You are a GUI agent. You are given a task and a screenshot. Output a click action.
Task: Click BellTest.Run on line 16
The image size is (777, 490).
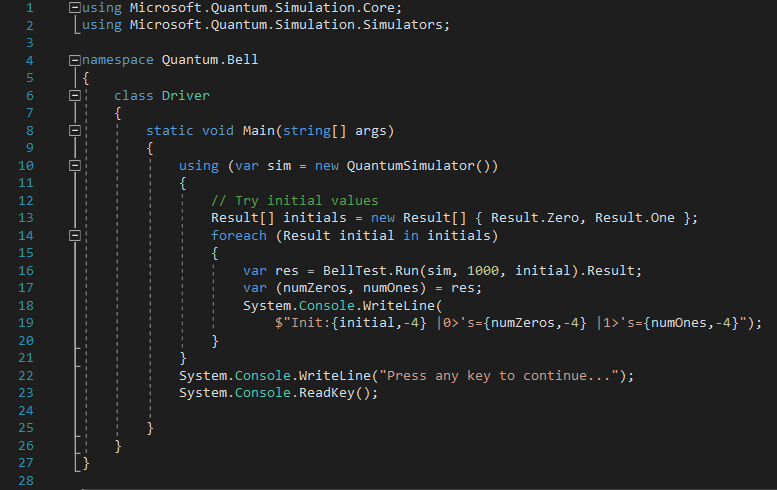click(371, 271)
